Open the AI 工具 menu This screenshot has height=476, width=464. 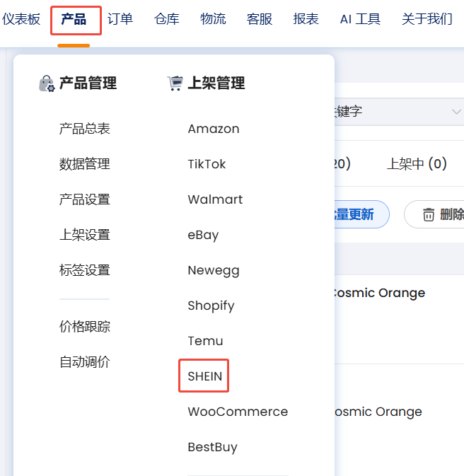(360, 19)
